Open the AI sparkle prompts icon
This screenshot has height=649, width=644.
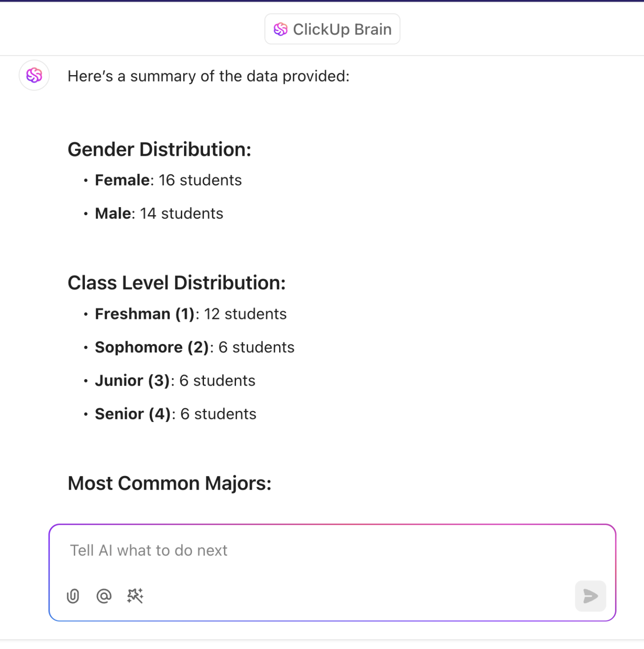coord(135,596)
